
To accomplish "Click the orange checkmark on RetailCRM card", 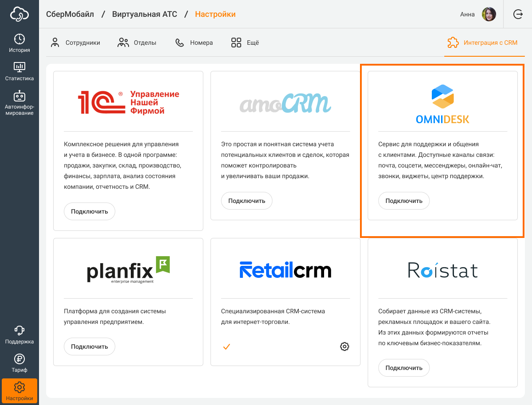I will 227,347.
